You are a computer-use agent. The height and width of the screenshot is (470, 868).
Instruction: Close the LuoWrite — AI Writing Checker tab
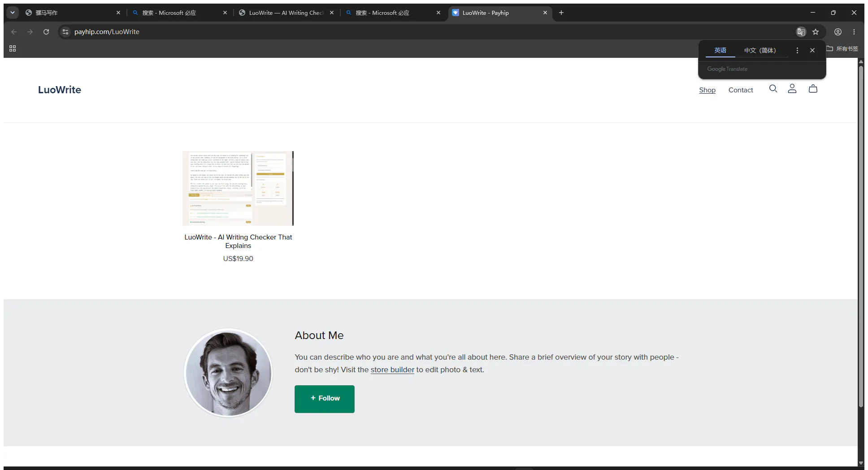point(332,13)
